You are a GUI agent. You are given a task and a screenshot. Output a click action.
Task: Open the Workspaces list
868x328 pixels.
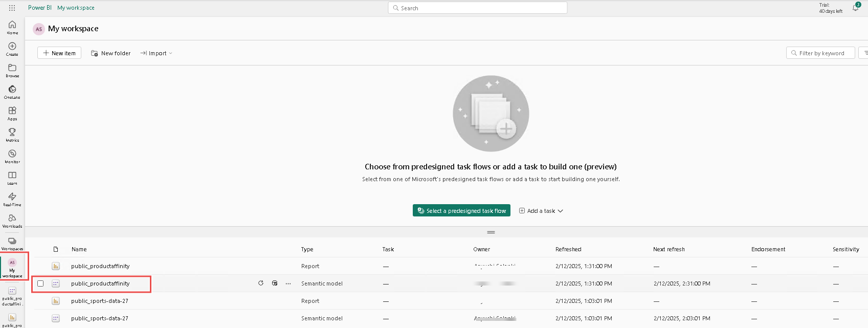click(12, 244)
